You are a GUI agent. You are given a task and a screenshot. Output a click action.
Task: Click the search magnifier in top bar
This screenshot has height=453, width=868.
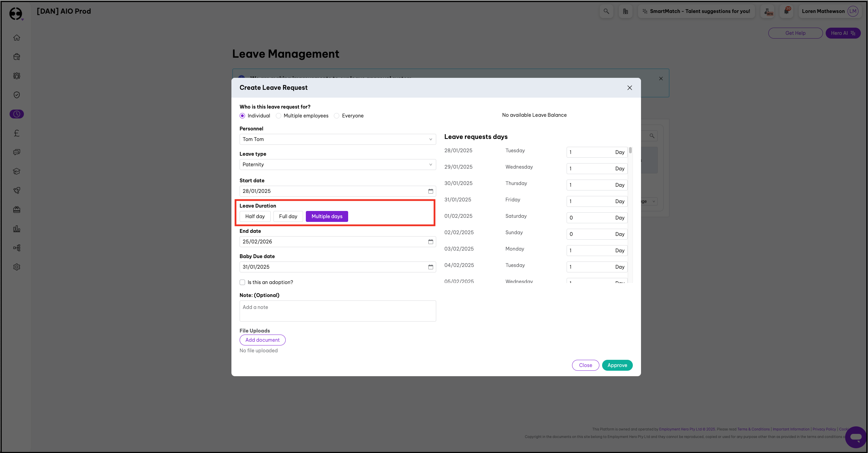(x=606, y=11)
